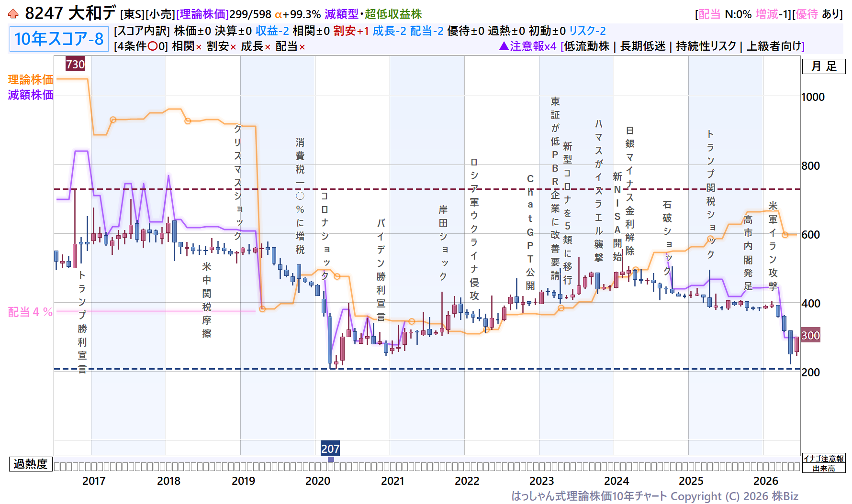Click the 成長× condition mark

(256, 46)
